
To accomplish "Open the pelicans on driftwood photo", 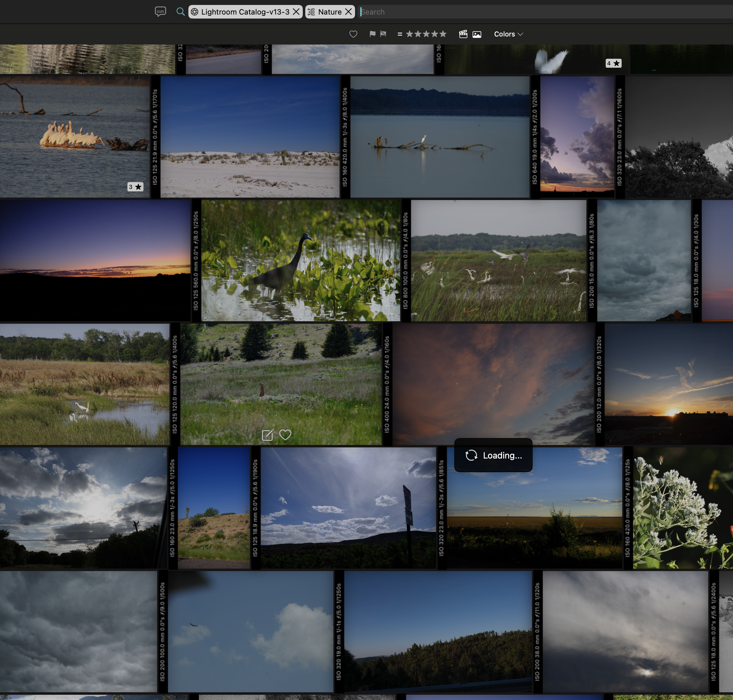I will pos(75,137).
